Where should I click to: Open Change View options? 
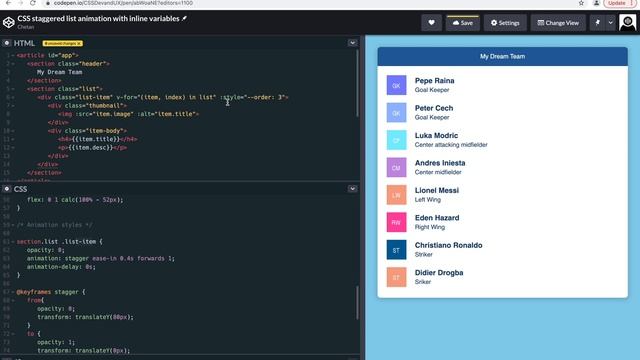pyautogui.click(x=558, y=23)
